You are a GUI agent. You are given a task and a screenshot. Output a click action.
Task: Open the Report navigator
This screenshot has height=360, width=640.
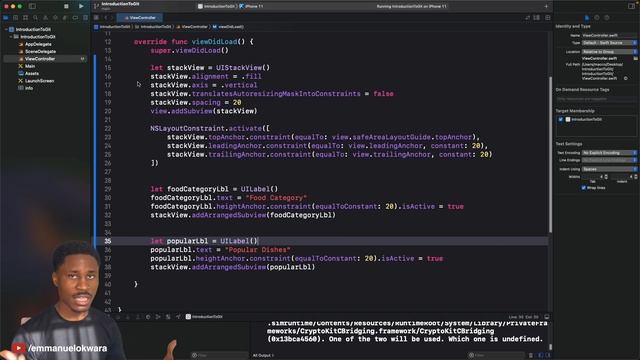tap(85, 18)
